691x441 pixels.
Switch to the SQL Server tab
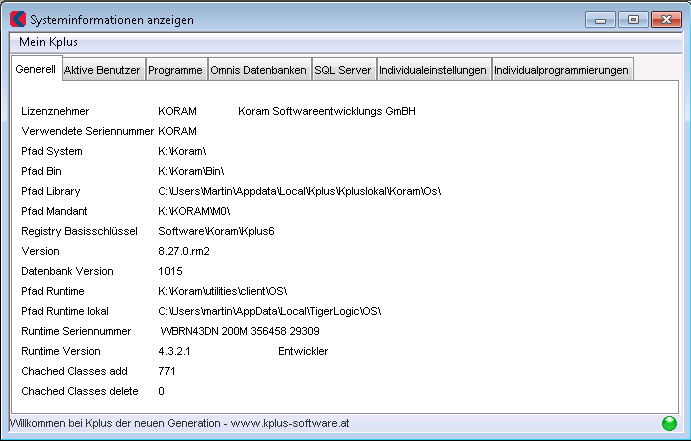(343, 70)
